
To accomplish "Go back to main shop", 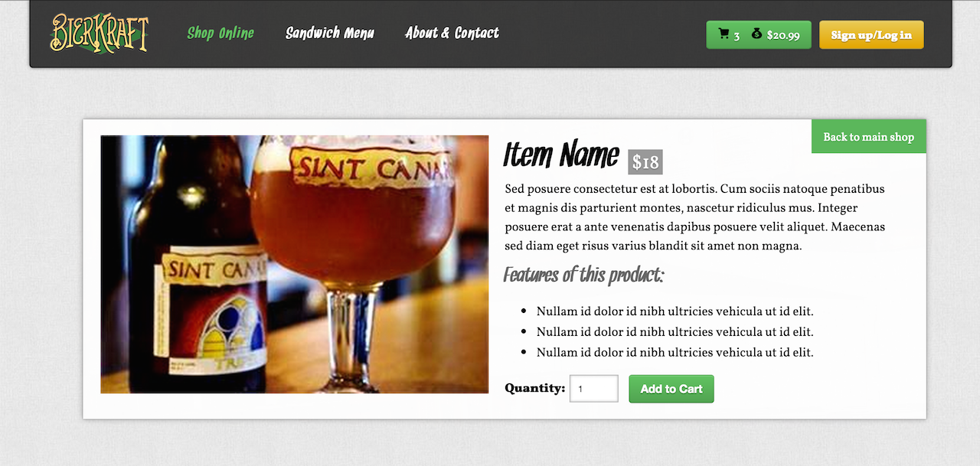I will [x=869, y=136].
